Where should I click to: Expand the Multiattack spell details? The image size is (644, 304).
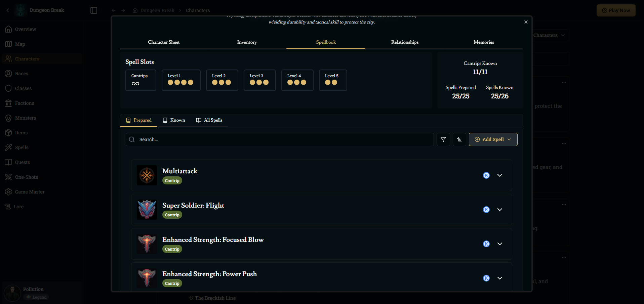coord(499,175)
